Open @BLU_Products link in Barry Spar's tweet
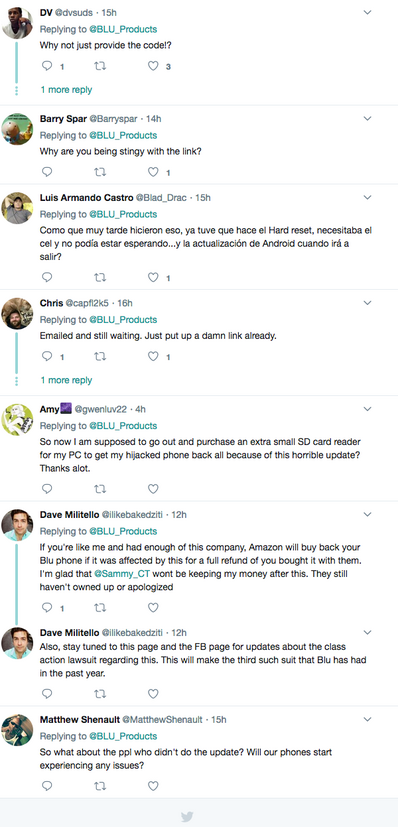Image resolution: width=398 pixels, height=827 pixels. coord(123,135)
